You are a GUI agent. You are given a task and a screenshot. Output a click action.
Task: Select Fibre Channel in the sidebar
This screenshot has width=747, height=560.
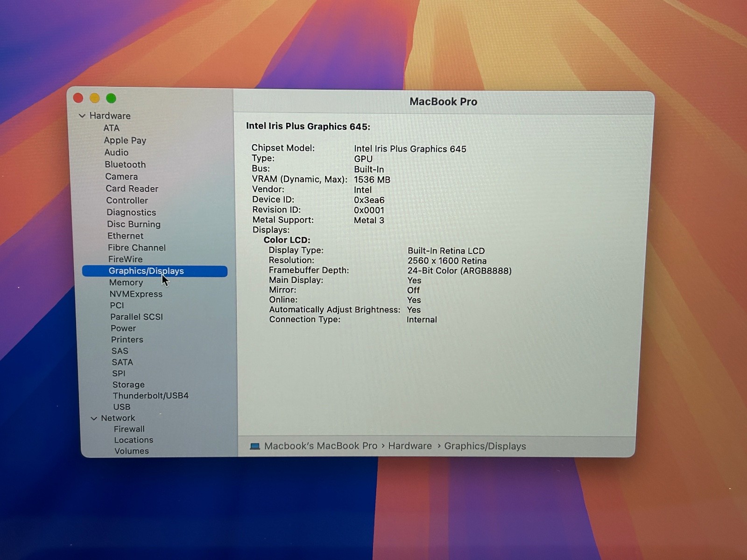pos(137,247)
